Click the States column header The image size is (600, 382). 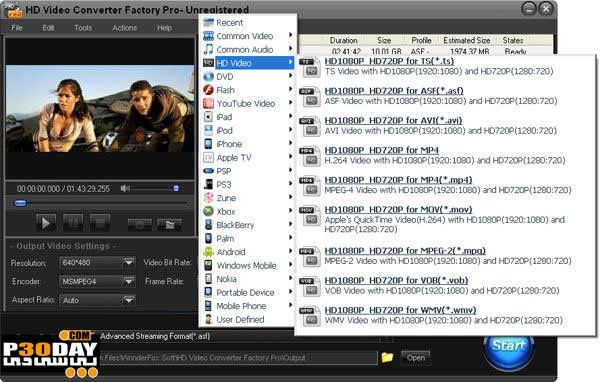[x=513, y=40]
